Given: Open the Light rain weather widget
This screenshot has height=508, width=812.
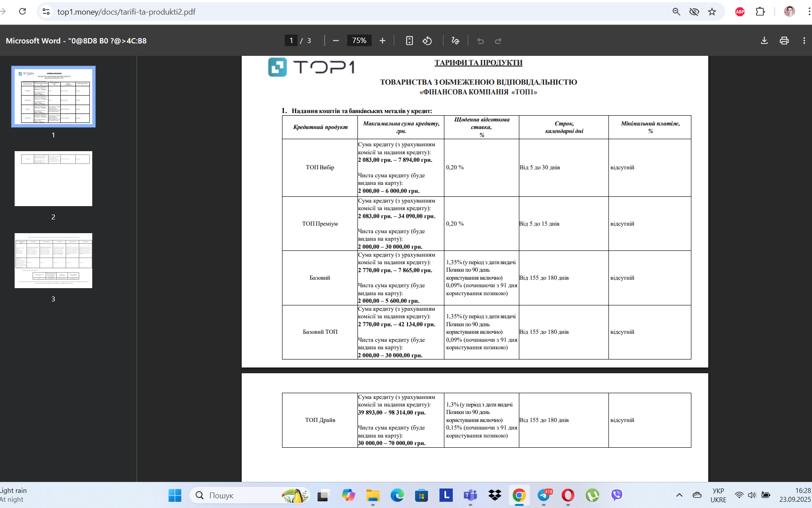Looking at the screenshot, I should pyautogui.click(x=14, y=495).
